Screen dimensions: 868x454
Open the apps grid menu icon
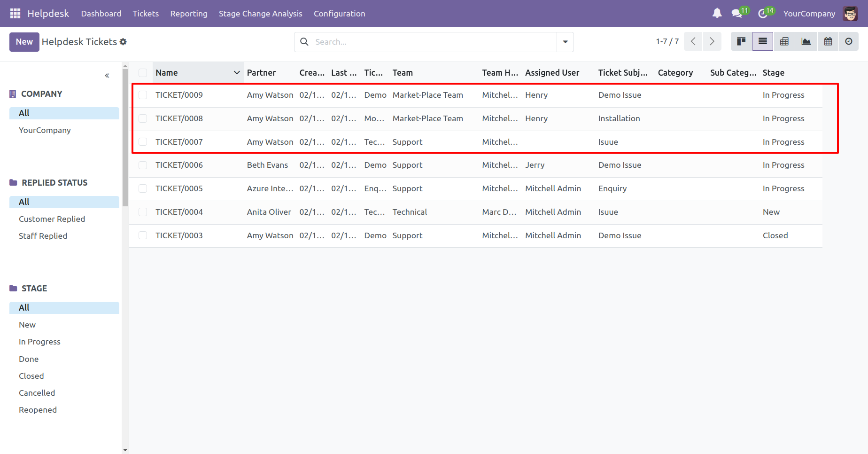click(x=15, y=14)
